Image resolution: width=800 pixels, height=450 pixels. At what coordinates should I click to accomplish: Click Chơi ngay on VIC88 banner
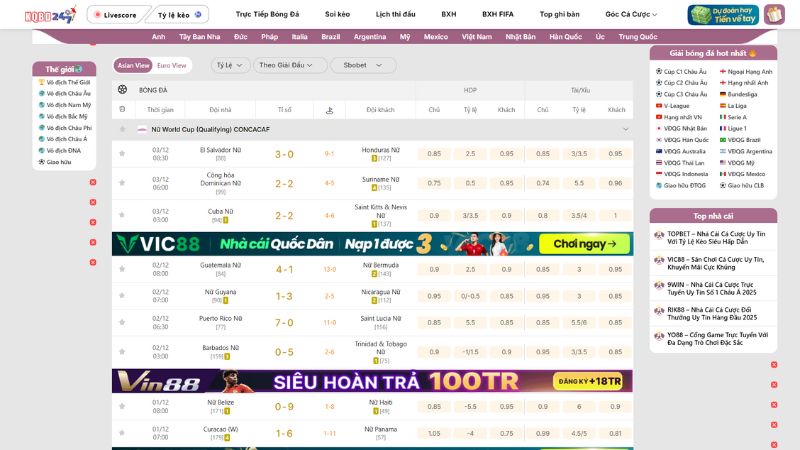(x=584, y=244)
